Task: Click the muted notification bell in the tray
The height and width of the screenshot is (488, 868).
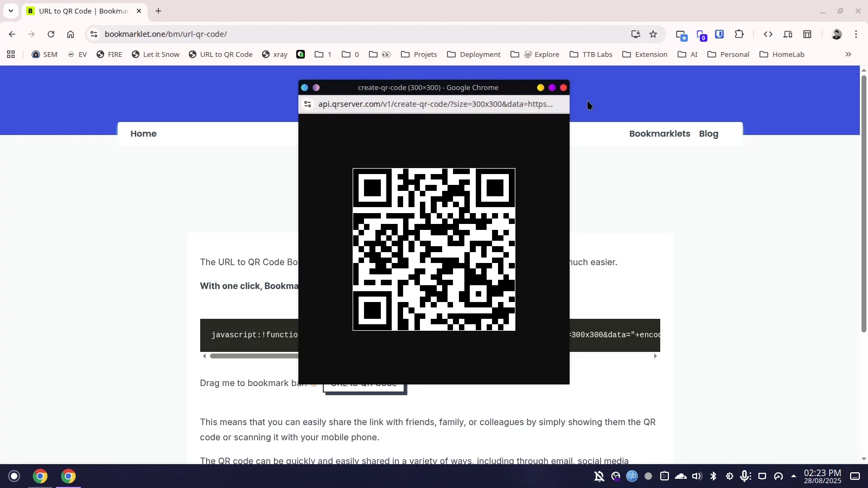Action: coord(599,477)
